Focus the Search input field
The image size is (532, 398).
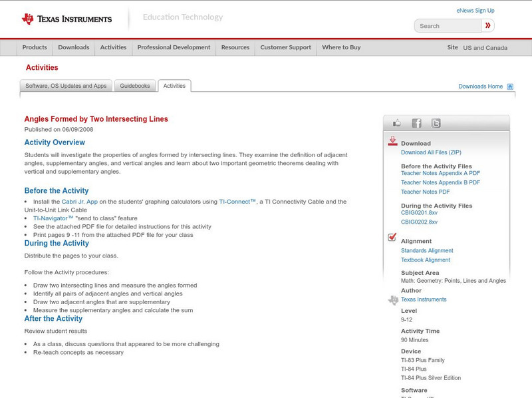pyautogui.click(x=448, y=26)
